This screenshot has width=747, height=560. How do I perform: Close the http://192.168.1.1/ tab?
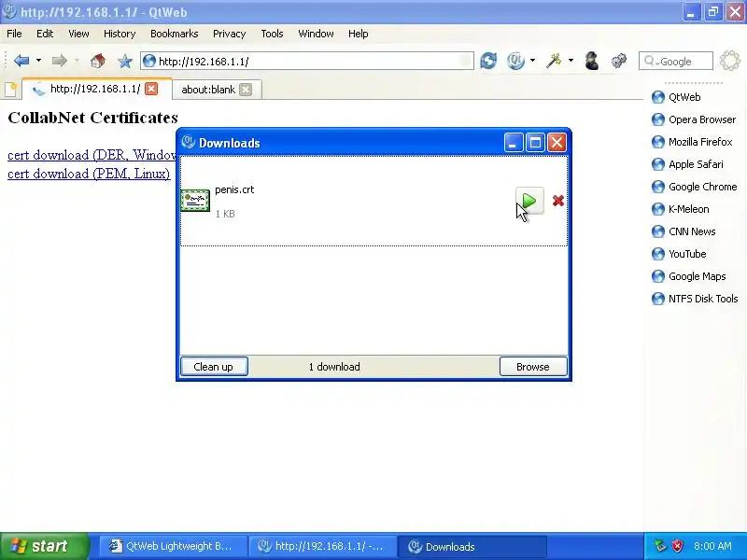click(151, 89)
